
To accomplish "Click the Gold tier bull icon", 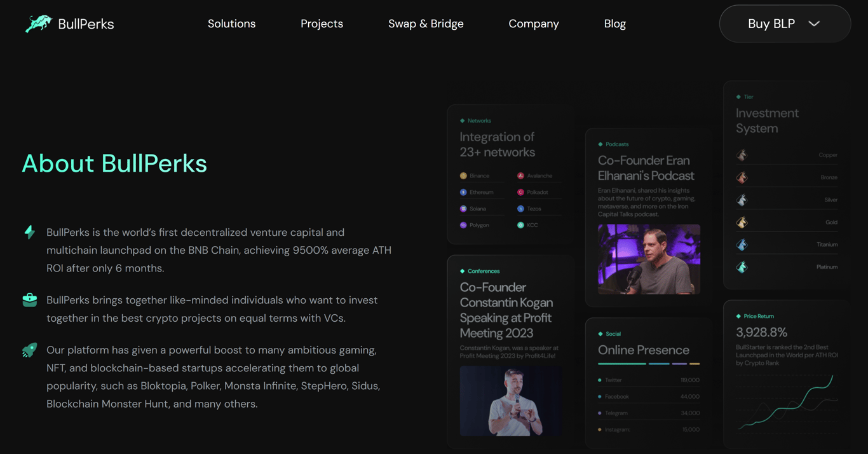I will pos(742,222).
